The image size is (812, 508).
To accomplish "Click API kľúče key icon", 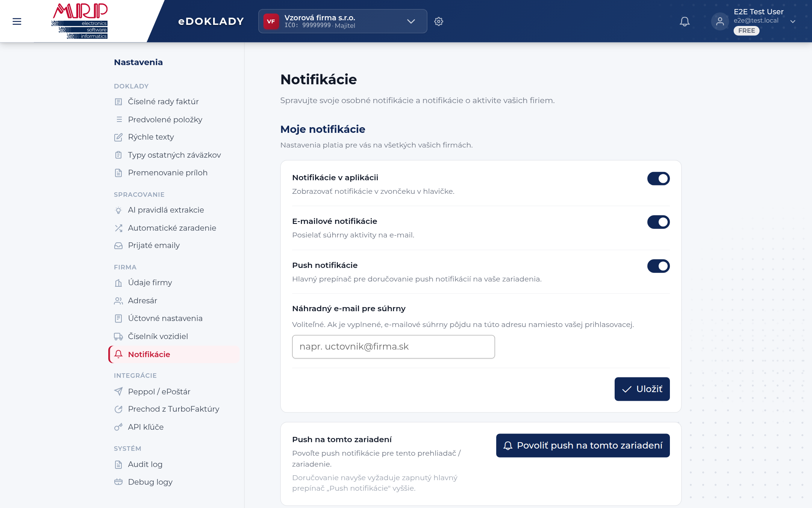I will [118, 427].
